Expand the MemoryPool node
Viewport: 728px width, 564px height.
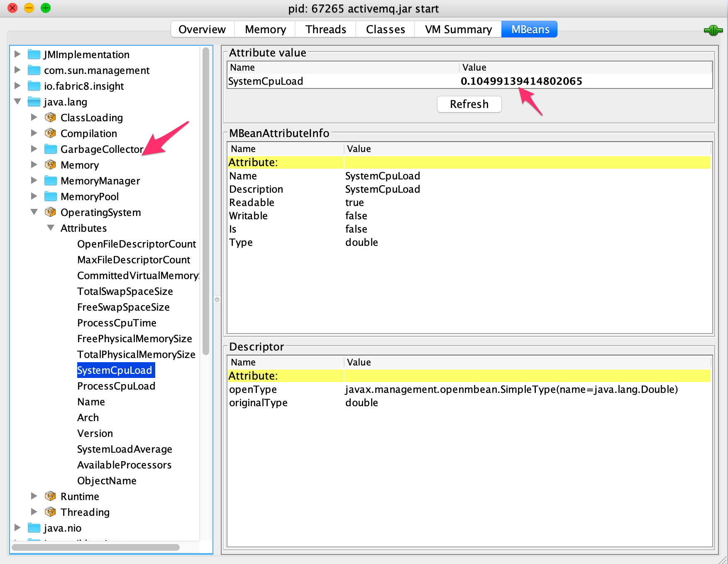tap(34, 196)
